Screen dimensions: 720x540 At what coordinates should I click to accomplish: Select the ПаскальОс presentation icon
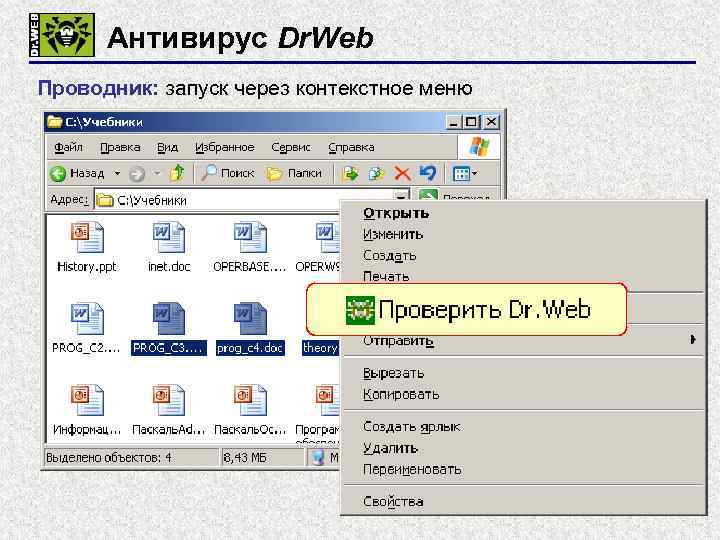pos(250,400)
